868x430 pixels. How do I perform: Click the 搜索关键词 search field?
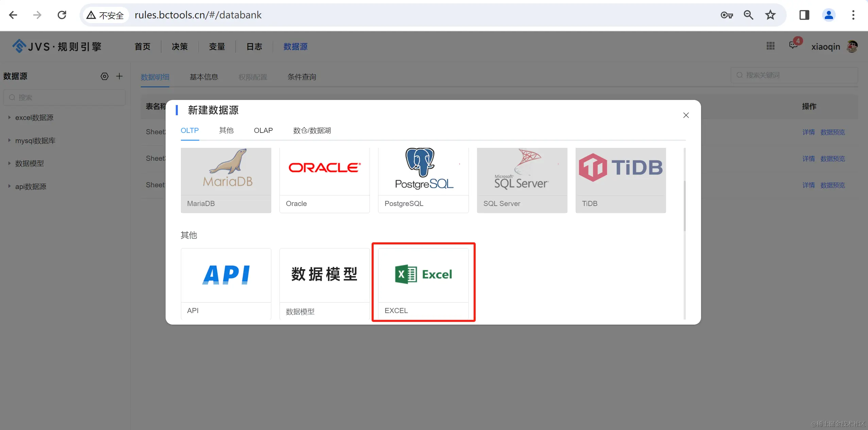click(x=796, y=75)
